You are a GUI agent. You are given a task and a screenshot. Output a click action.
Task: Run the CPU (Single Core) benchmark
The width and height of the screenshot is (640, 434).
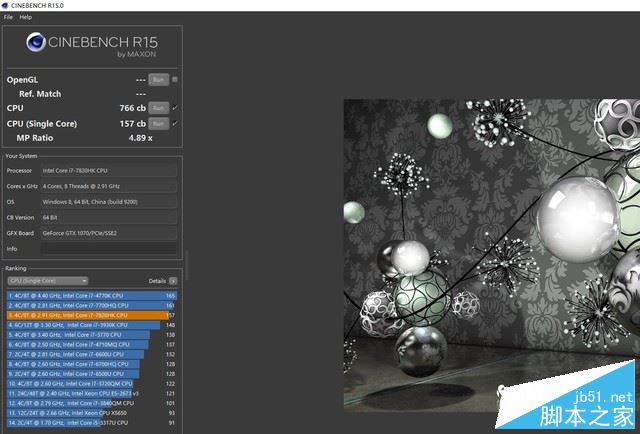[158, 123]
